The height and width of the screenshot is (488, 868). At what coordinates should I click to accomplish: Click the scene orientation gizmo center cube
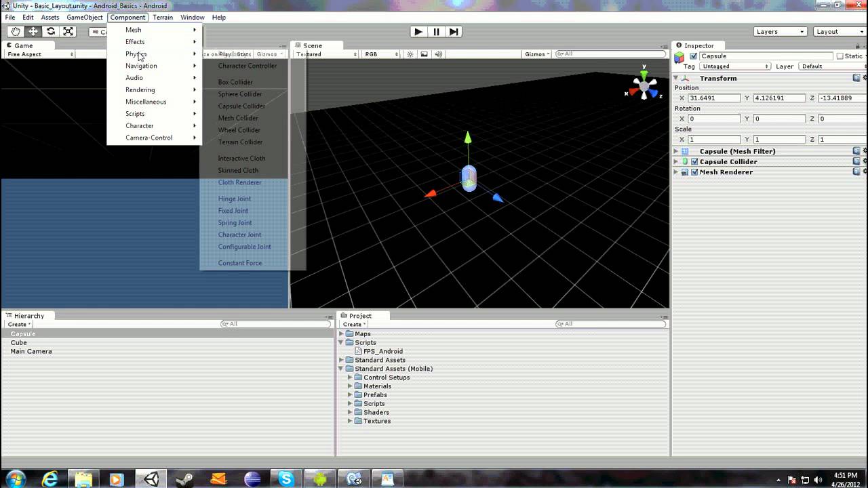click(644, 86)
